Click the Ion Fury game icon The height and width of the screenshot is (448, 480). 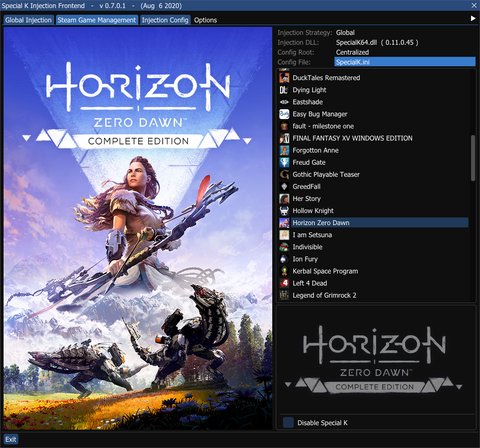284,259
